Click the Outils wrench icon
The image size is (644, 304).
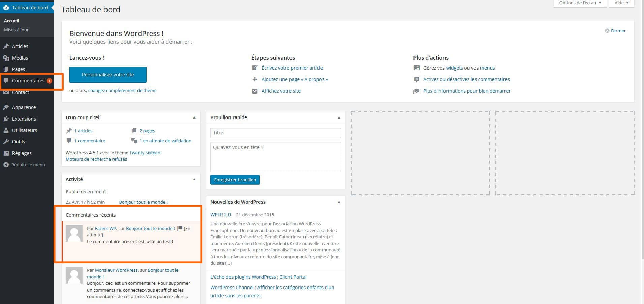pyautogui.click(x=6, y=142)
